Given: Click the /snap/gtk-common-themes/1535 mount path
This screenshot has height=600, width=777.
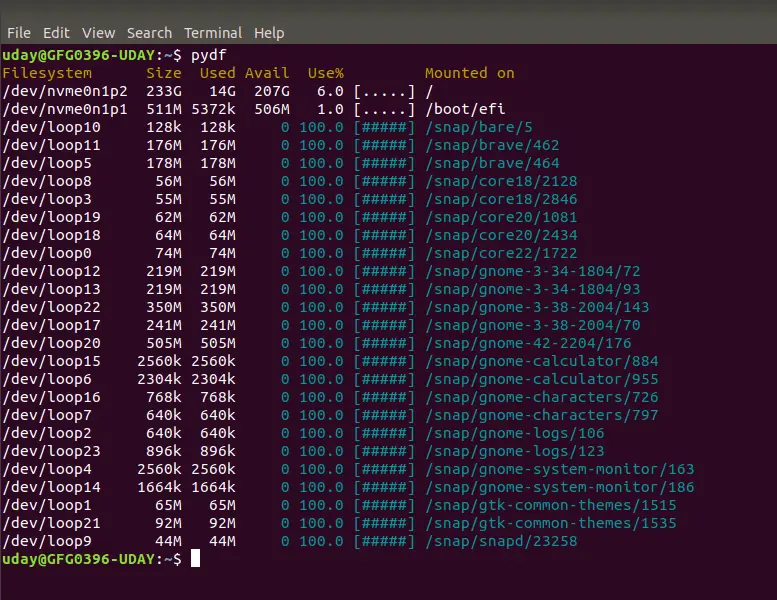Looking at the screenshot, I should click(551, 523).
